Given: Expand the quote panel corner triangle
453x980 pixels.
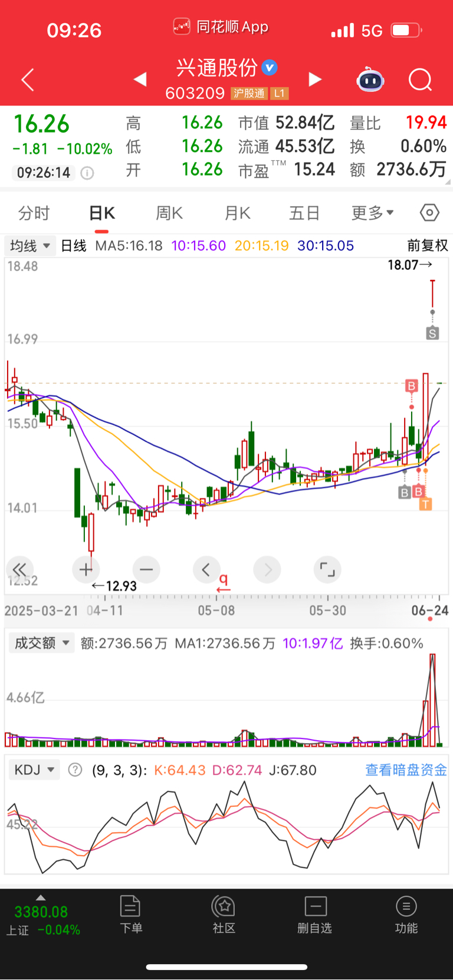Looking at the screenshot, I should (x=448, y=182).
